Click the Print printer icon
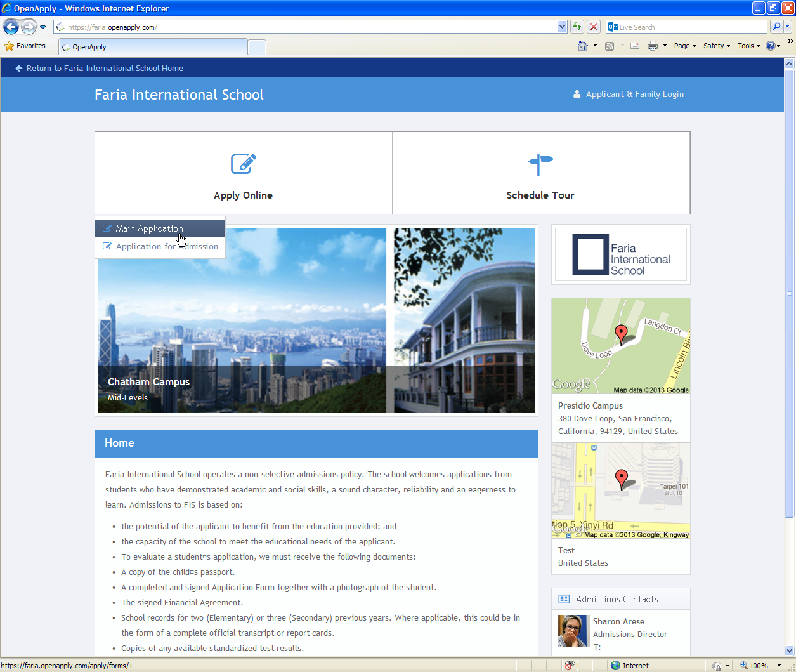 tap(653, 46)
